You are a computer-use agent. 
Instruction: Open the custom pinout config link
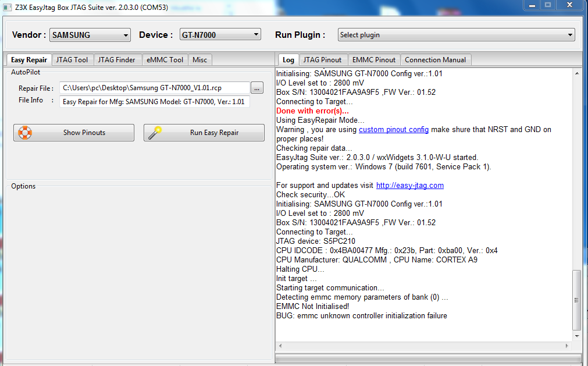394,129
